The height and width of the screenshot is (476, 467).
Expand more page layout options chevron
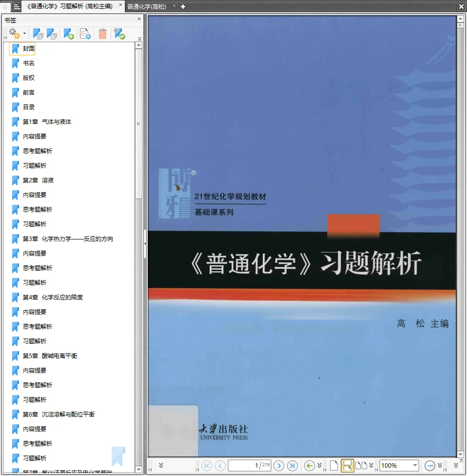point(371,465)
